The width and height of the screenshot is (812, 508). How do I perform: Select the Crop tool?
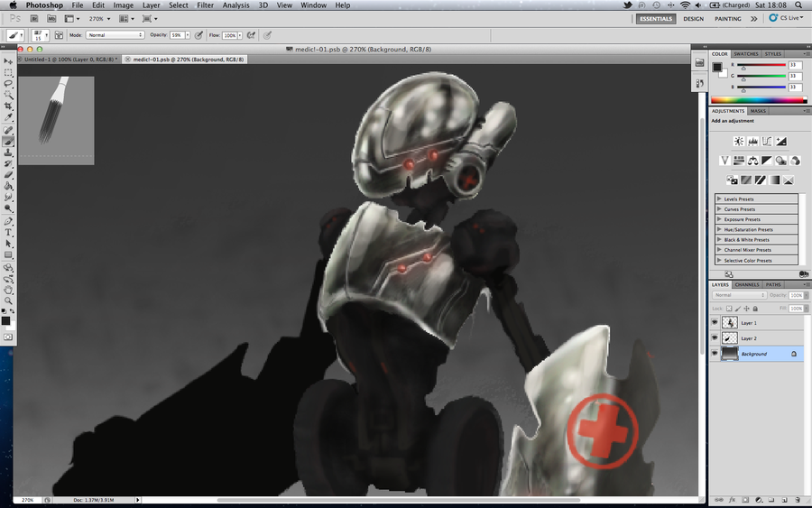click(8, 106)
